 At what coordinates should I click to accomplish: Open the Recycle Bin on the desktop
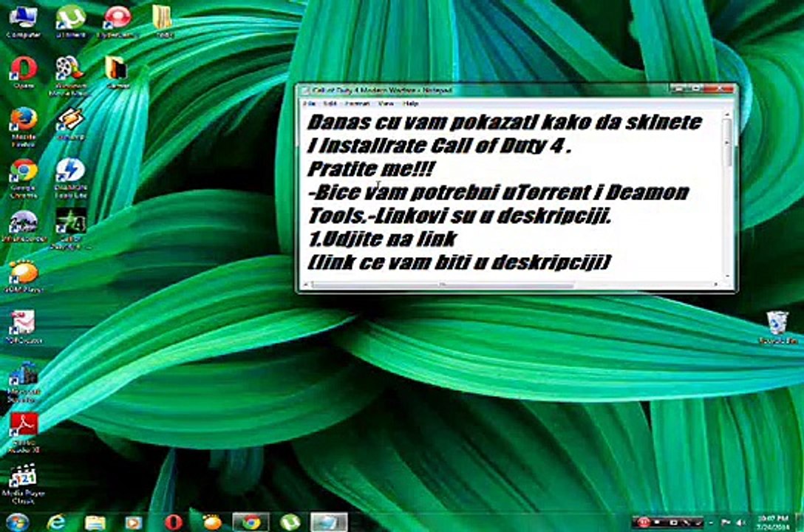click(777, 327)
